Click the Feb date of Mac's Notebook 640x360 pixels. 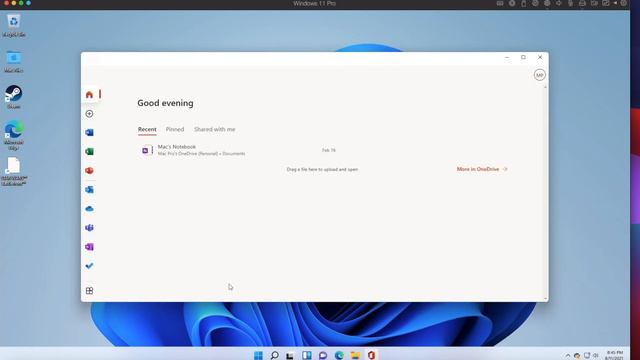coord(329,150)
